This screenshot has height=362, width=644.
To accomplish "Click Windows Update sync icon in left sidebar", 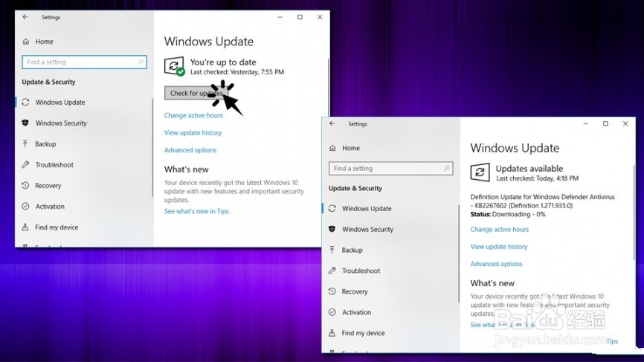I will (x=25, y=102).
